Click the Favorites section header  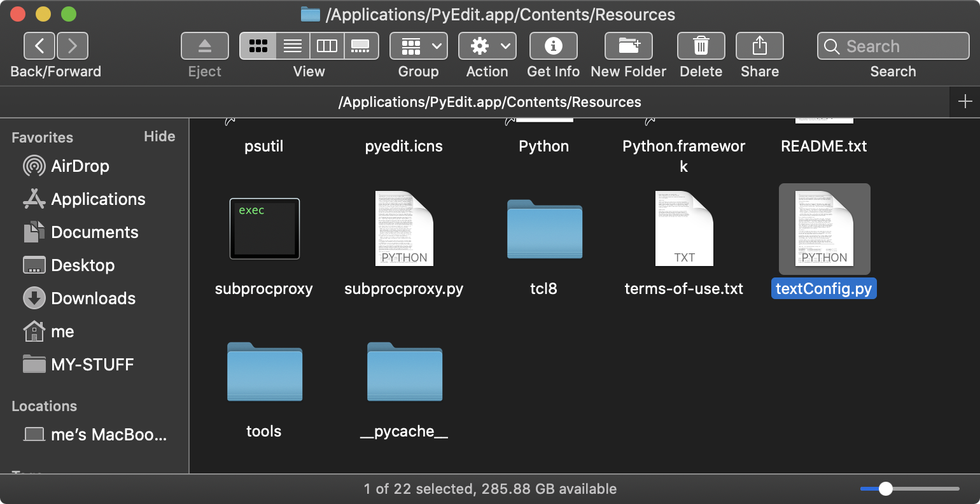(x=42, y=137)
